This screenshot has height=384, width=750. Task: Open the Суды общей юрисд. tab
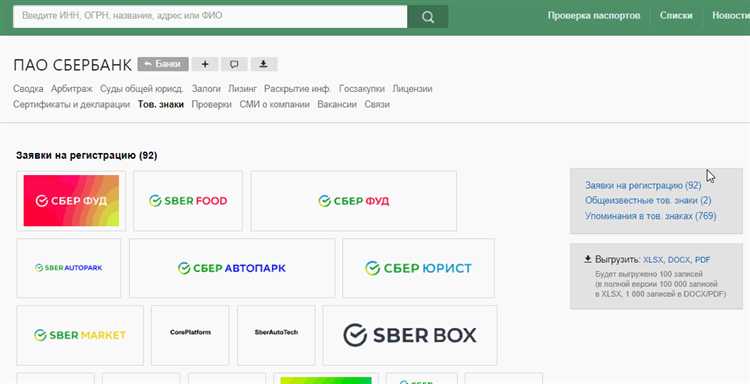pos(142,89)
